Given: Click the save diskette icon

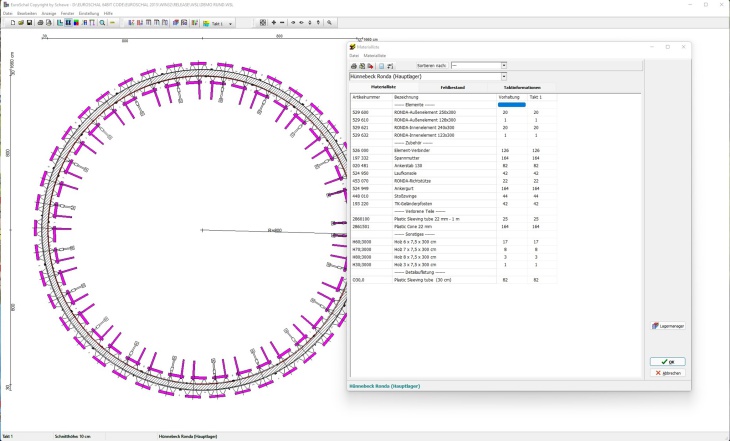Looking at the screenshot, I should click(29, 21).
